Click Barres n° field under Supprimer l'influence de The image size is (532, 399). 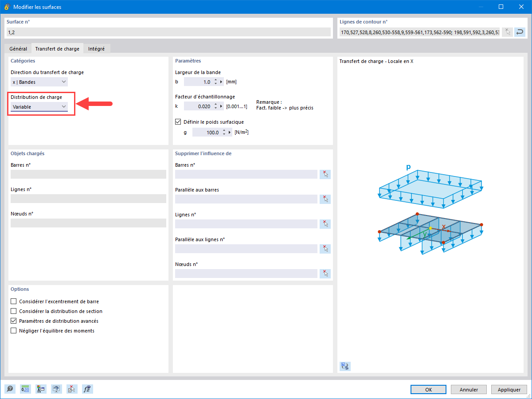246,174
